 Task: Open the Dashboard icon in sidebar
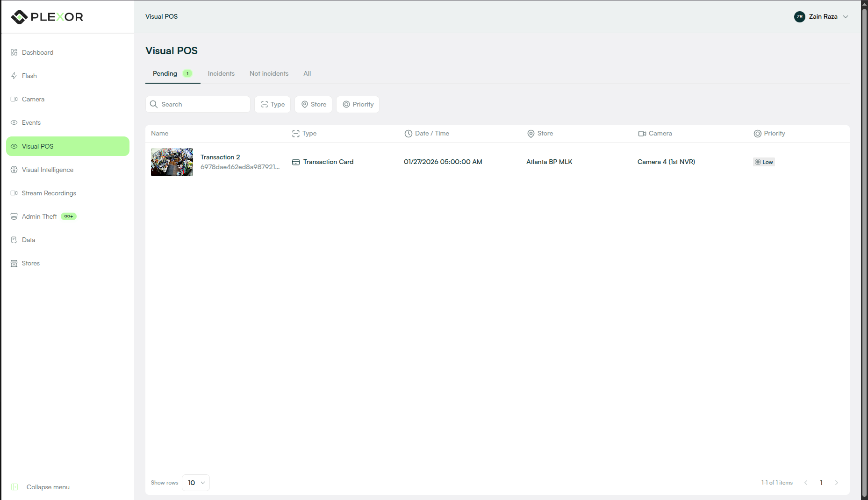tap(14, 52)
